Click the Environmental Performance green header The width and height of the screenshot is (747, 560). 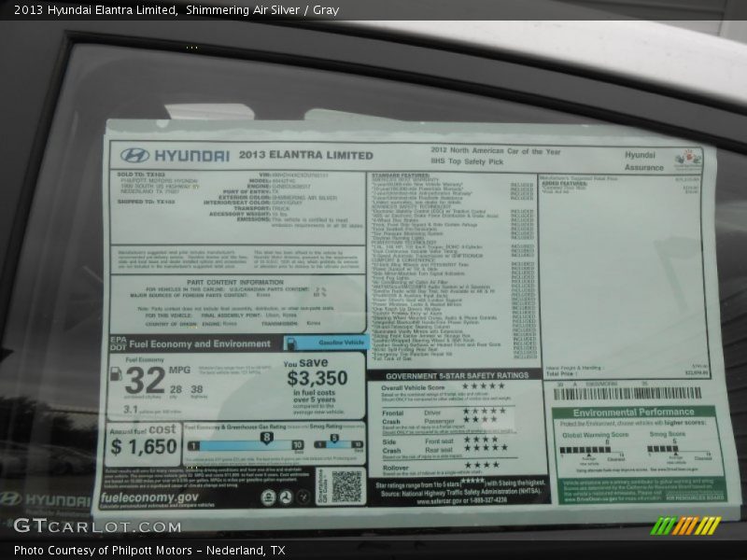click(x=633, y=412)
